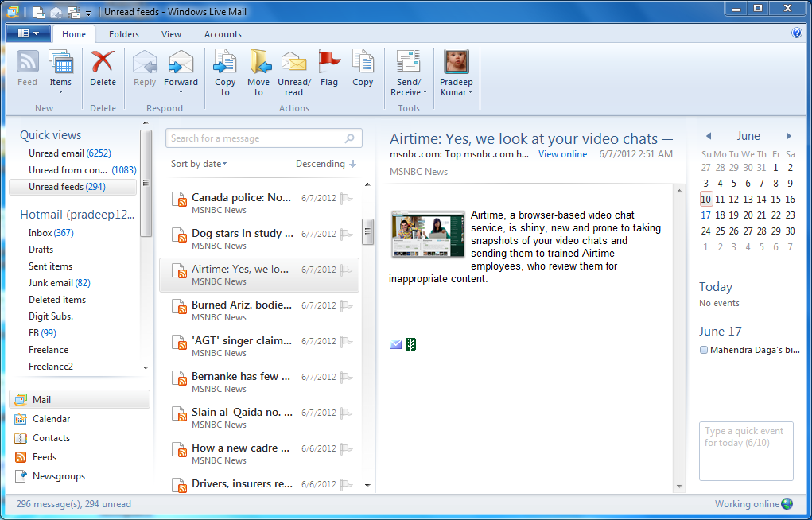Open the Home ribbon tab
812x520 pixels.
pos(74,34)
